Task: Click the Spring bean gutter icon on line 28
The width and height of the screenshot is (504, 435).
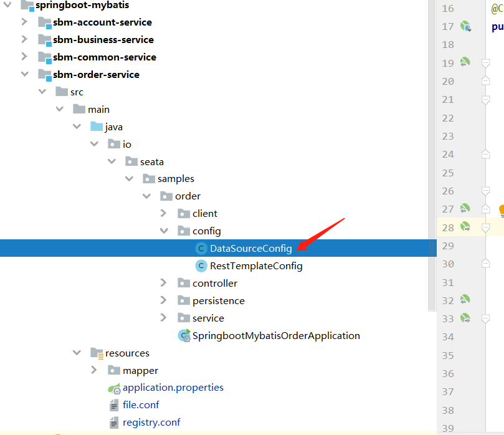Action: pyautogui.click(x=465, y=227)
